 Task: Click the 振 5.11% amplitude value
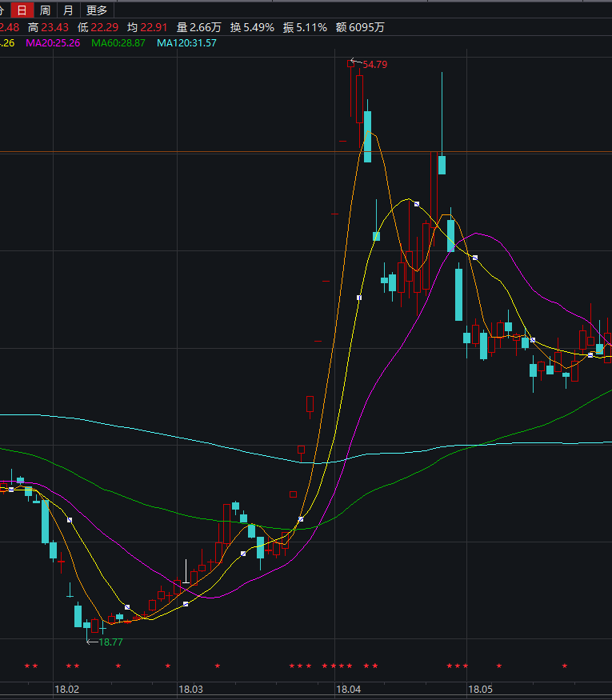tap(305, 27)
